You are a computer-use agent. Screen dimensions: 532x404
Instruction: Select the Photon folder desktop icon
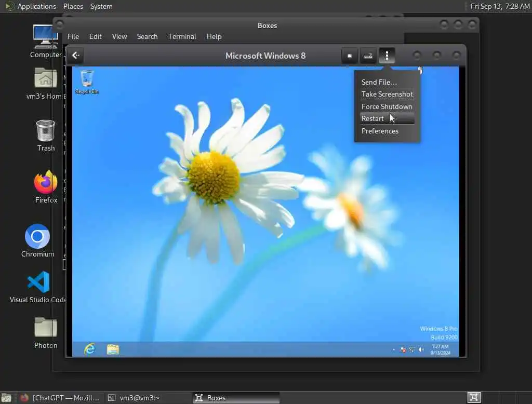pyautogui.click(x=46, y=333)
